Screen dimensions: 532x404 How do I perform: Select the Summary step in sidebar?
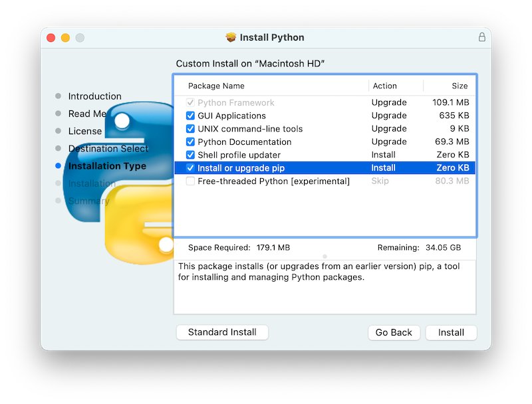(88, 201)
